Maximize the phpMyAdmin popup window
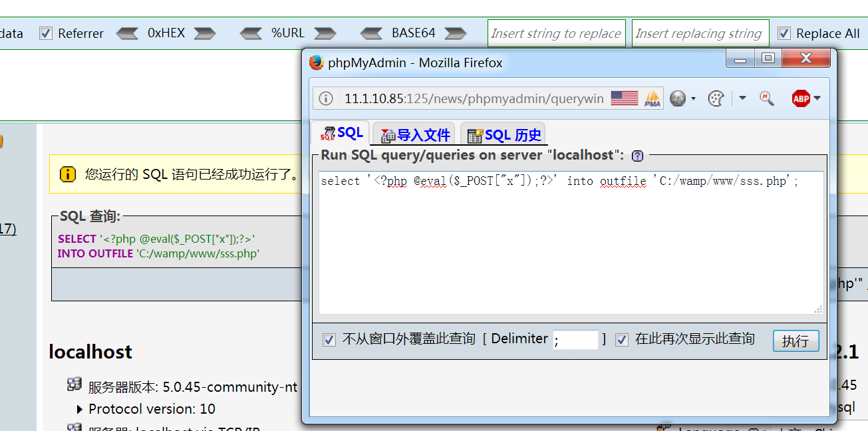Screen dimensions: 868x431 click(768, 59)
